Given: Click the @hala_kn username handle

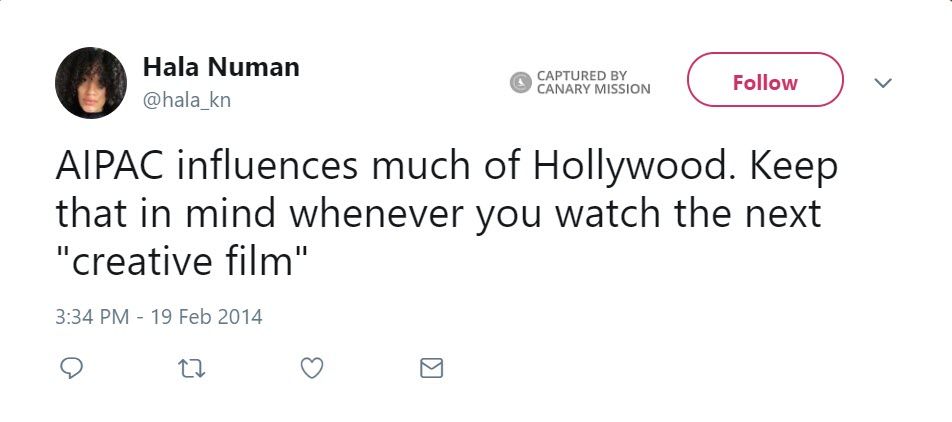Looking at the screenshot, I should 187,100.
